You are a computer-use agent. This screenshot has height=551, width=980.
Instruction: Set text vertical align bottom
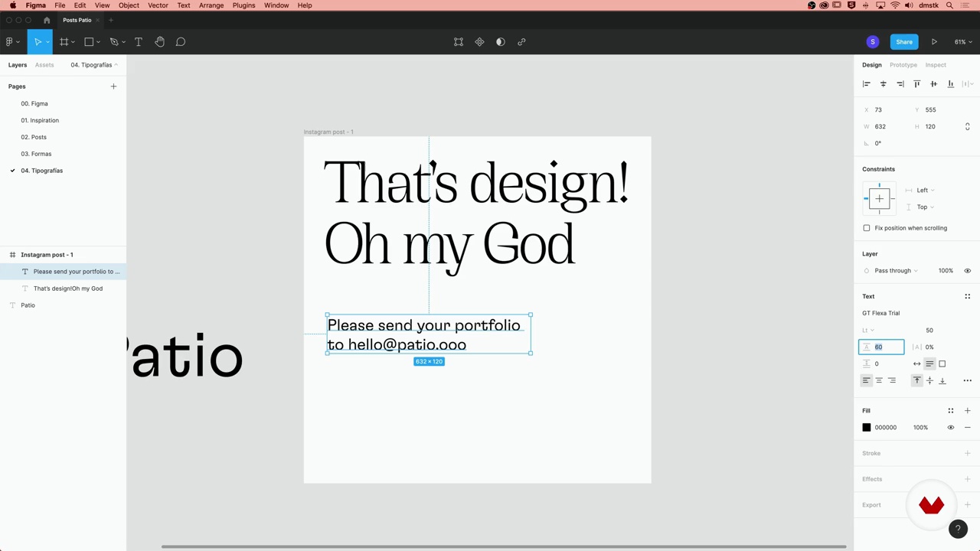click(942, 380)
